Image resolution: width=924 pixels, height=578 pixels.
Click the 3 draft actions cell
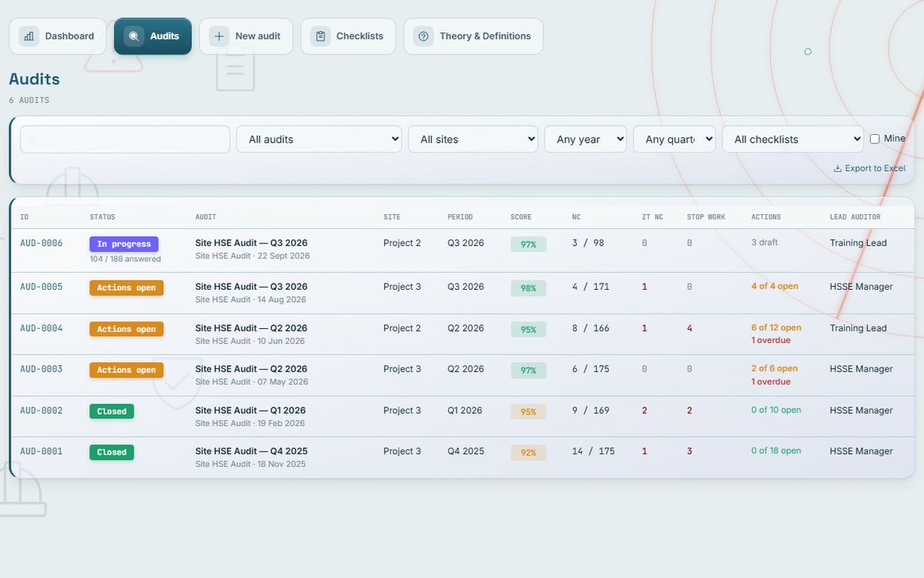point(765,242)
